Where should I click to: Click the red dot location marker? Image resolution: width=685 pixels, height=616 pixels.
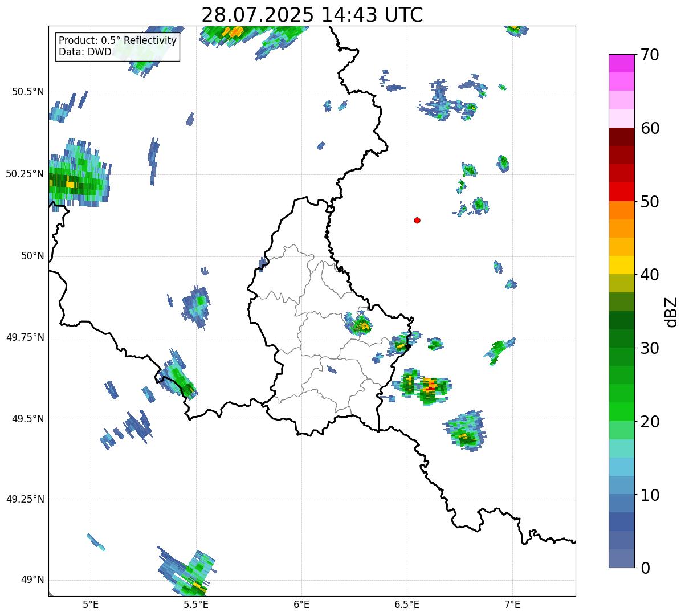click(417, 220)
